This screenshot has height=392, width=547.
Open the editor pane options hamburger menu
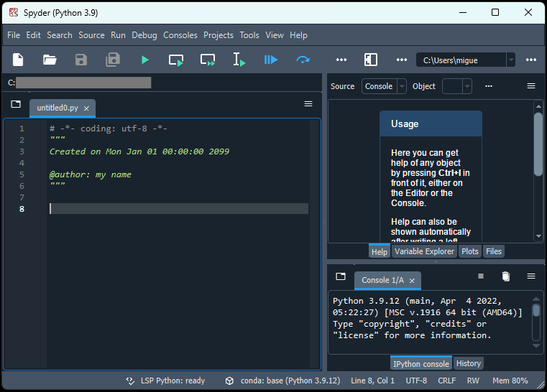pos(308,104)
